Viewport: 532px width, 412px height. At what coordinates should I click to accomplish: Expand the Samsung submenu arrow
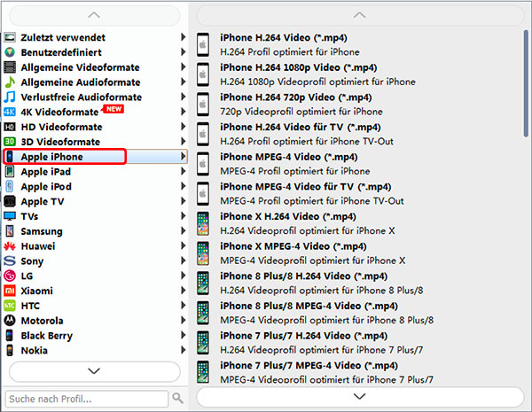(184, 231)
